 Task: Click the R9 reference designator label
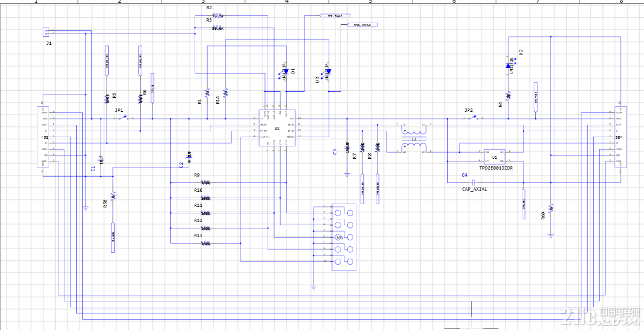coord(197,175)
